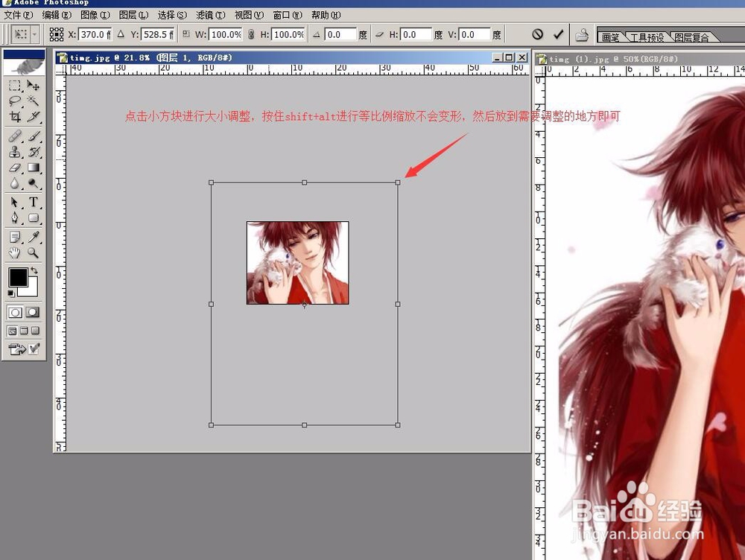The width and height of the screenshot is (745, 560).
Task: Open the 窗口 menu
Action: pyautogui.click(x=288, y=15)
